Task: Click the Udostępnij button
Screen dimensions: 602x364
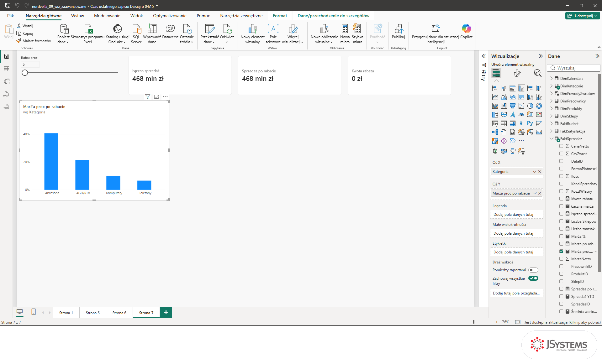Action: click(x=583, y=16)
